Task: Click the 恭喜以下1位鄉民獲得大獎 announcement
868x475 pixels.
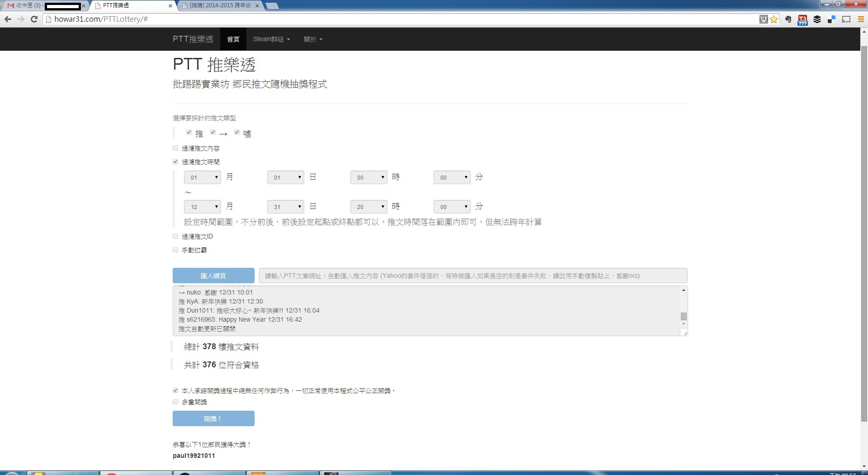Action: (212, 445)
